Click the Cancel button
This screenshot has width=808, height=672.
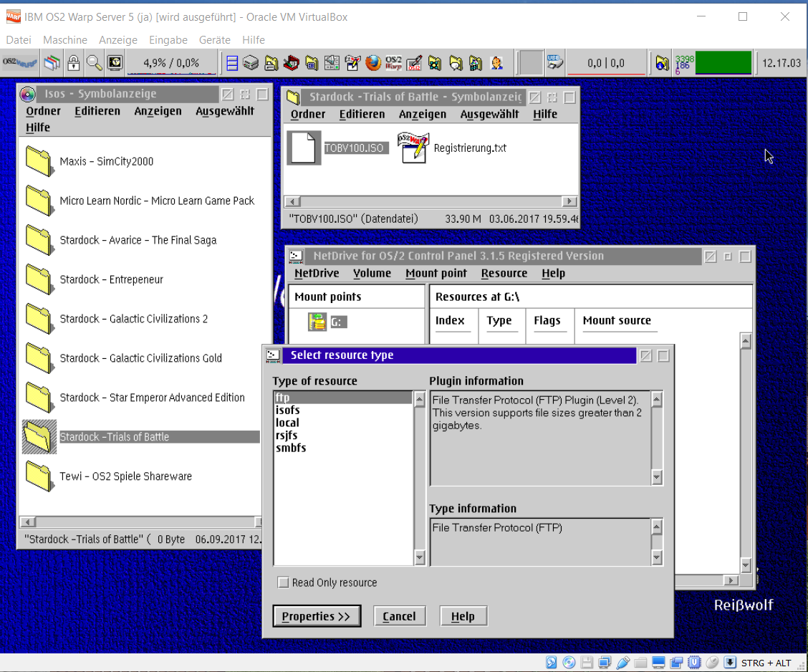tap(400, 616)
